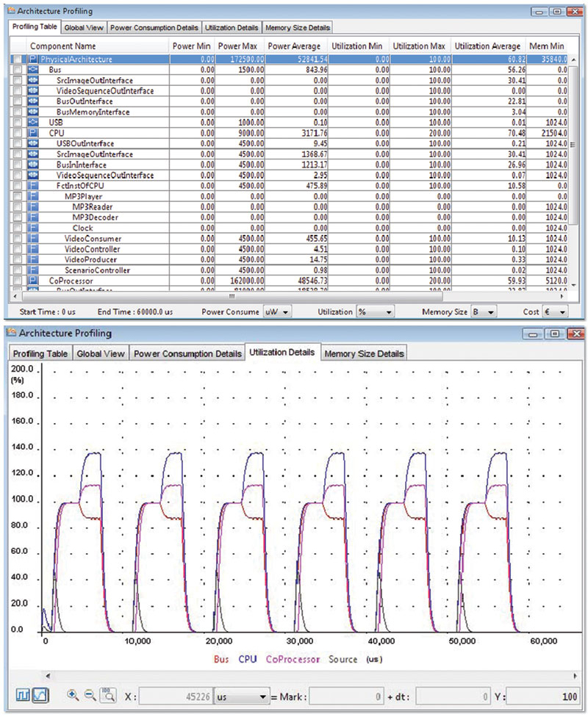The width and height of the screenshot is (588, 717).
Task: Click the chart scrollbar left arrow
Action: pos(48,675)
